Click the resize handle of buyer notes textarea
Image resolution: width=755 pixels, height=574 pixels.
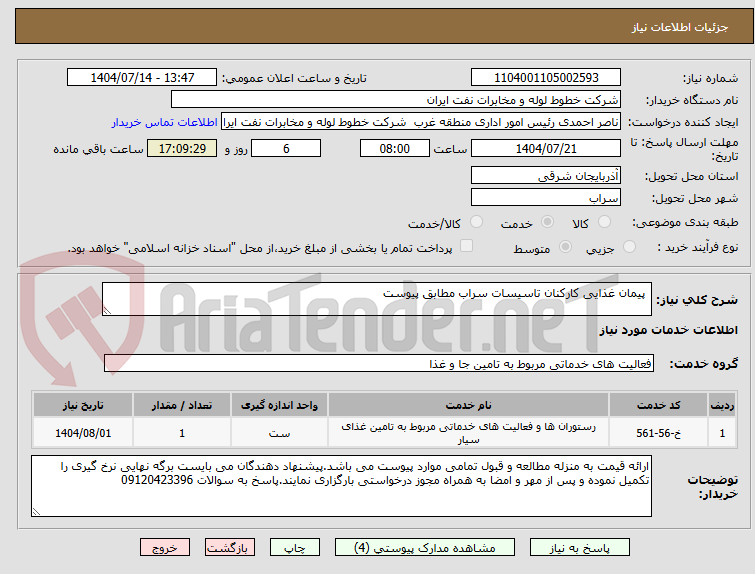[x=36, y=511]
